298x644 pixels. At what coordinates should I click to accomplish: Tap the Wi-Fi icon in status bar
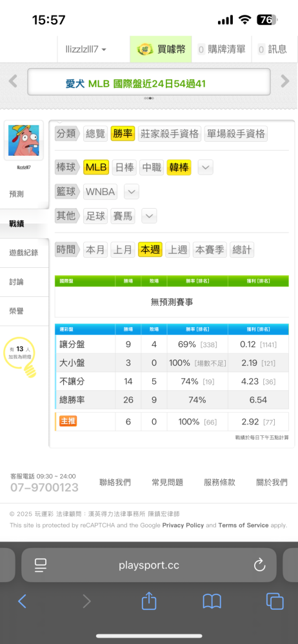245,19
